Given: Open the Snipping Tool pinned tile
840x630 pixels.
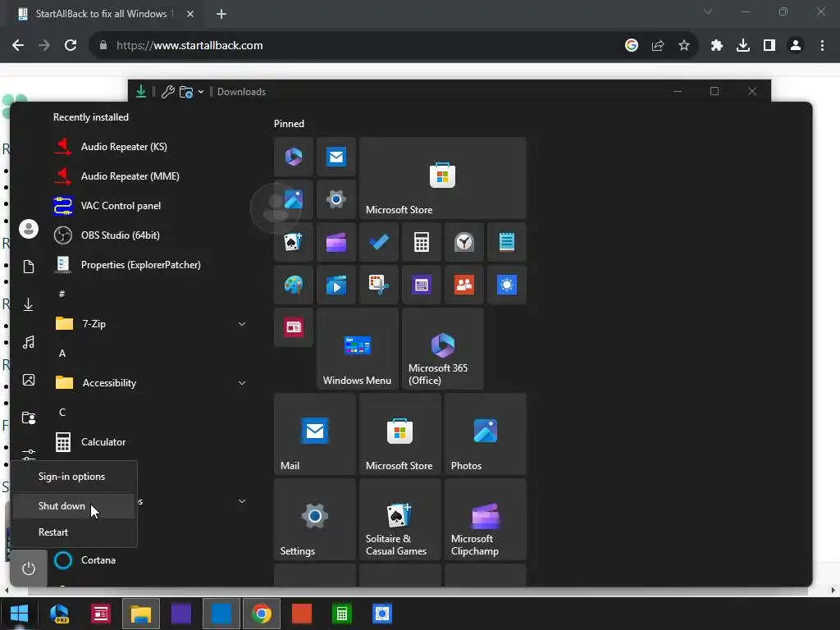Looking at the screenshot, I should tap(379, 285).
